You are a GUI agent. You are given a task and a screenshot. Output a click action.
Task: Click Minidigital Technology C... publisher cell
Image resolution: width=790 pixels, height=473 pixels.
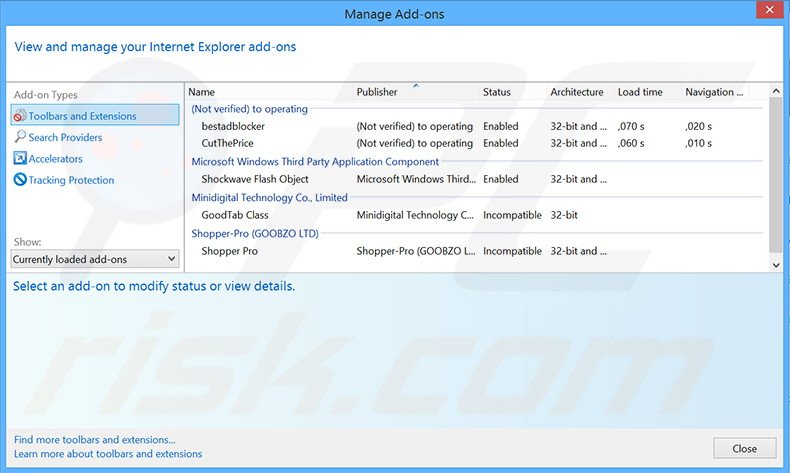pos(415,215)
